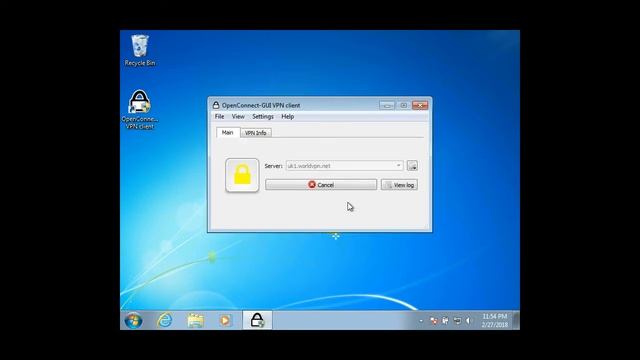The width and height of the screenshot is (640, 360).
Task: Click the Server field showing uk1.worldvpn.net
Action: pyautogui.click(x=344, y=166)
